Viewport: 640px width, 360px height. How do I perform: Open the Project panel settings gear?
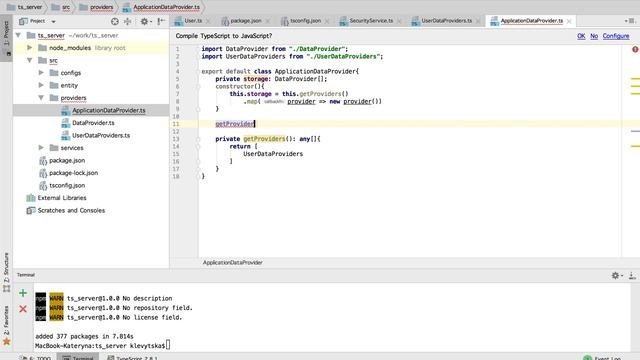click(x=145, y=21)
